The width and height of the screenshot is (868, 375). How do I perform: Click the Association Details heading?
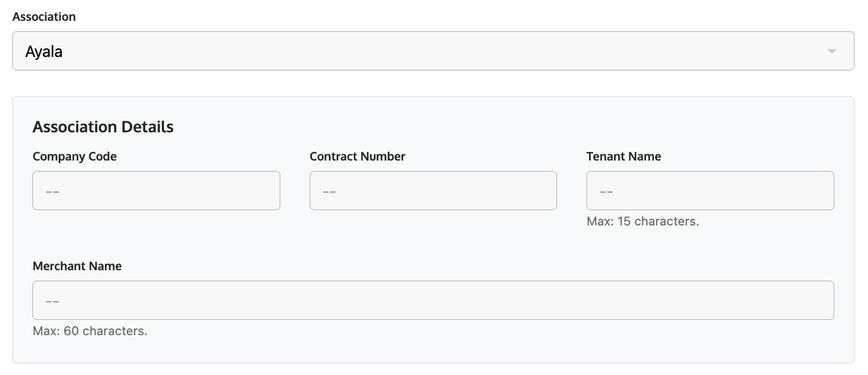pyautogui.click(x=103, y=127)
